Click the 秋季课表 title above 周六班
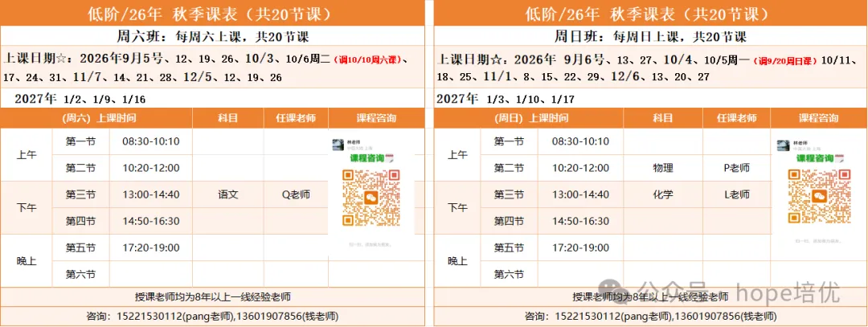The height and width of the screenshot is (327, 868). click(212, 14)
